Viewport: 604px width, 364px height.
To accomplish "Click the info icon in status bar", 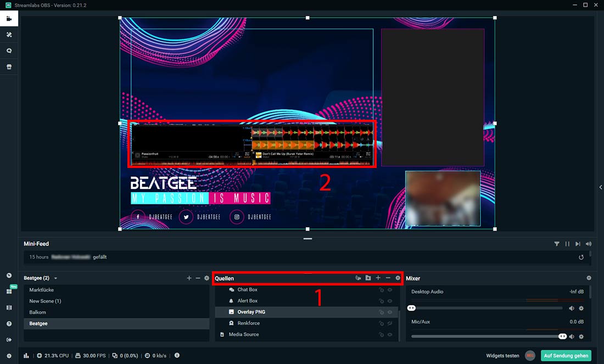I will (177, 355).
